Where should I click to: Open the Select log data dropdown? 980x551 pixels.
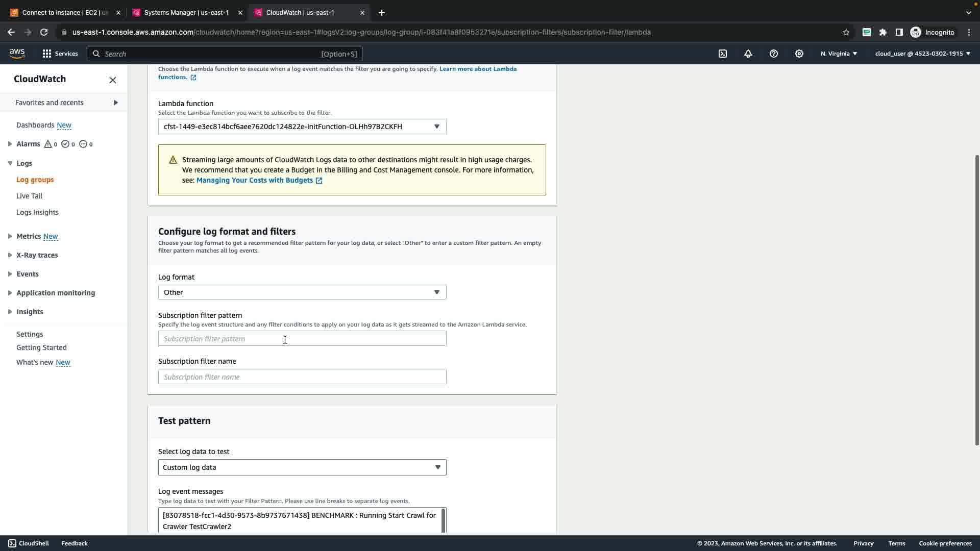click(x=302, y=467)
